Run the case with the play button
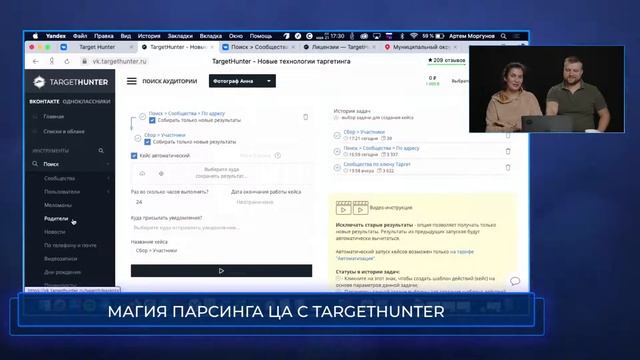This screenshot has height=360, width=640. [221, 271]
